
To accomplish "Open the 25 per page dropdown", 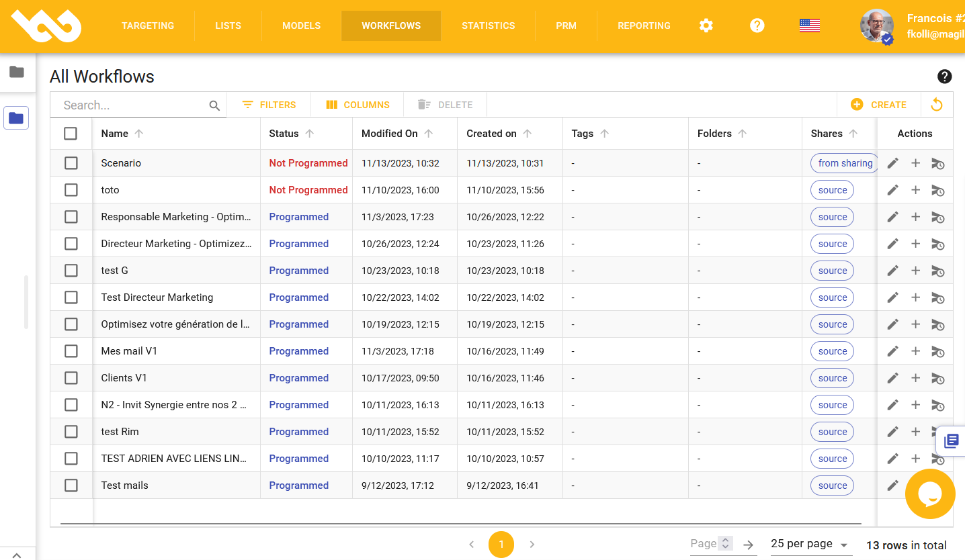I will click(810, 544).
